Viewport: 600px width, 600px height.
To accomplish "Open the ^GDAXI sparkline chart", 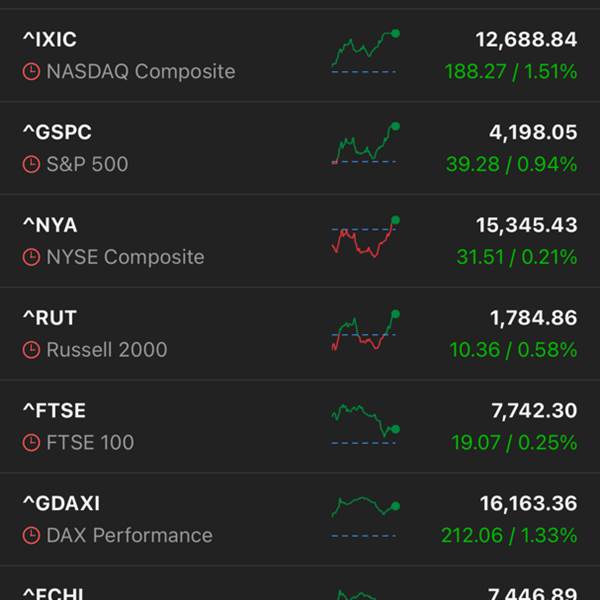I will 365,517.
